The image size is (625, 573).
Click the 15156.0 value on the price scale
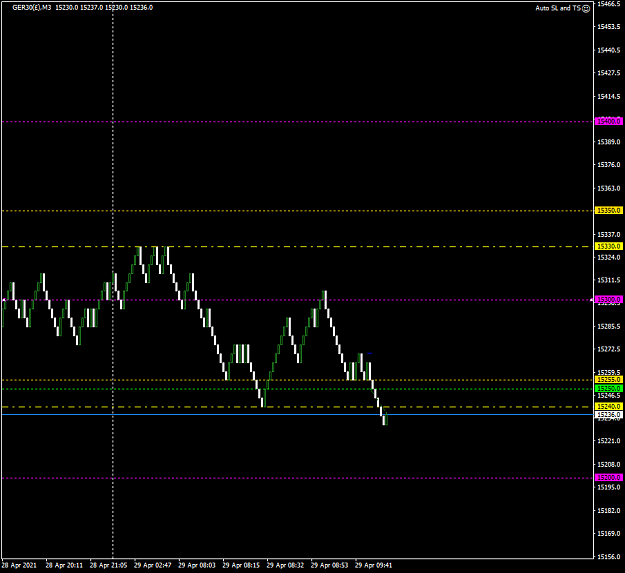pos(608,557)
